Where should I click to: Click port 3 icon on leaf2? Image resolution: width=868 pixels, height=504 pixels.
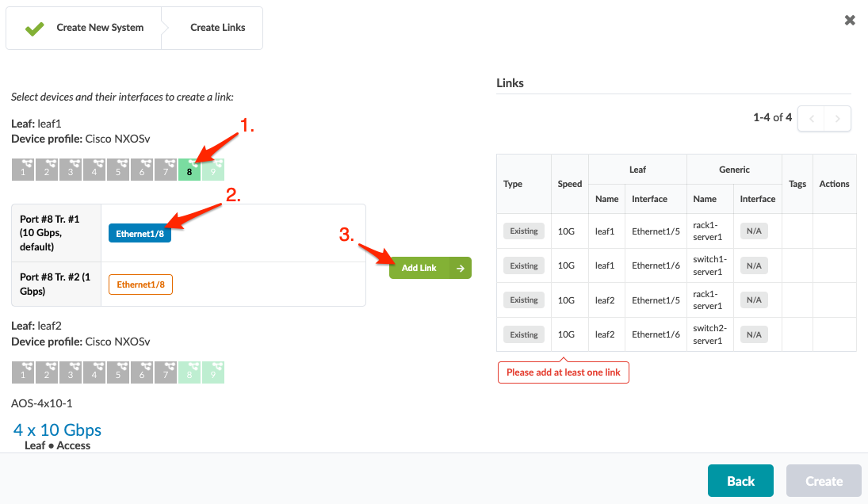71,372
